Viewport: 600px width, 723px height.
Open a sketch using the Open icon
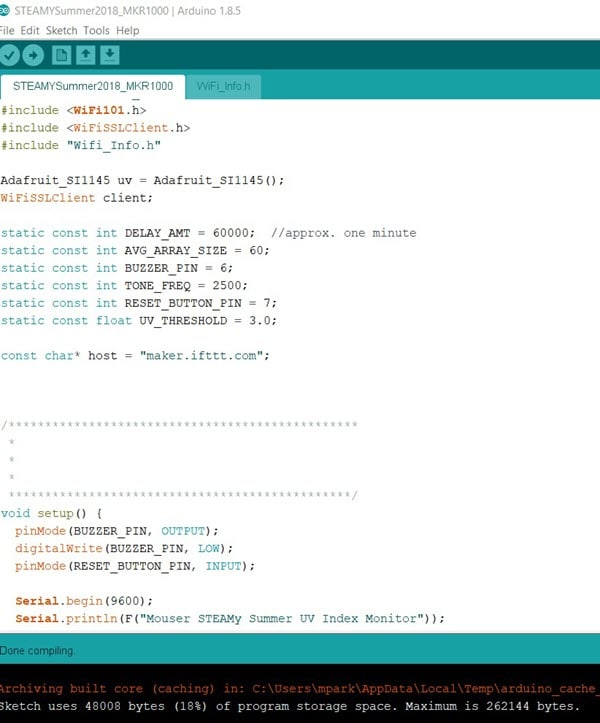point(86,55)
